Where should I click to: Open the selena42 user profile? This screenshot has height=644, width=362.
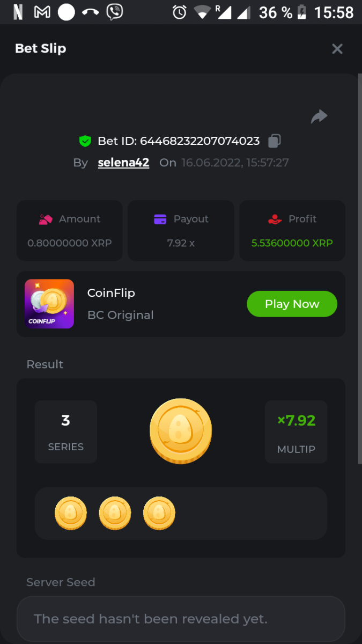[123, 163]
